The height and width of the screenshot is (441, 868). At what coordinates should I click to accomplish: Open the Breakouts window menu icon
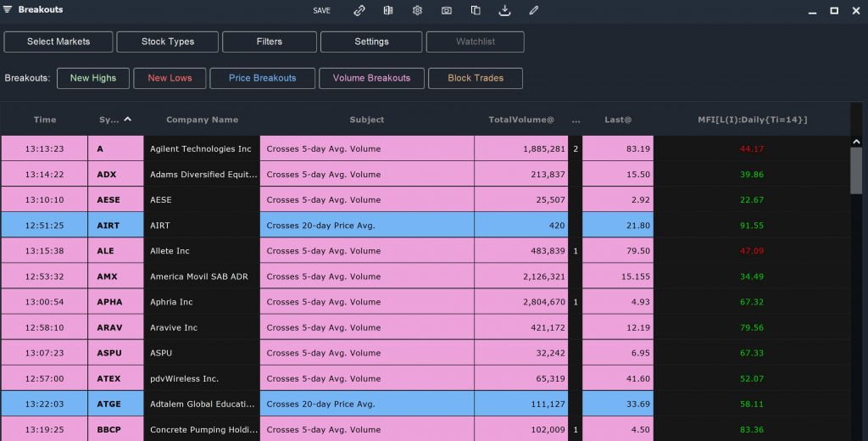click(8, 10)
